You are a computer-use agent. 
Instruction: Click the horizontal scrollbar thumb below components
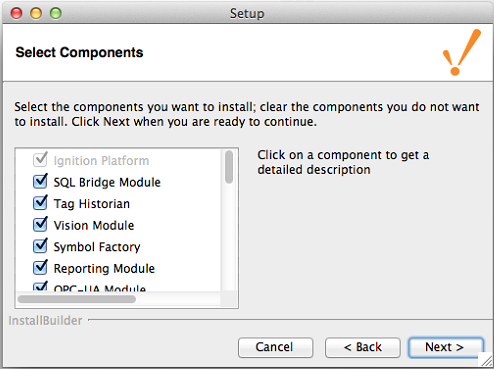(77, 299)
